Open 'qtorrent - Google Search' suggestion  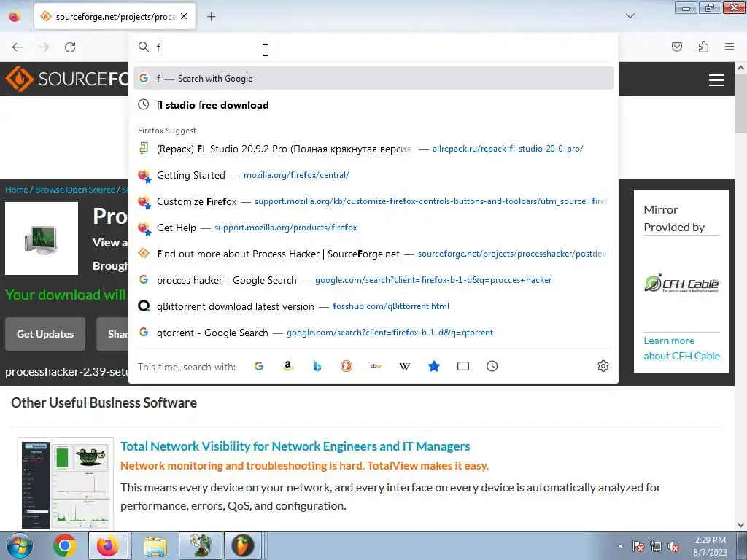tap(373, 332)
